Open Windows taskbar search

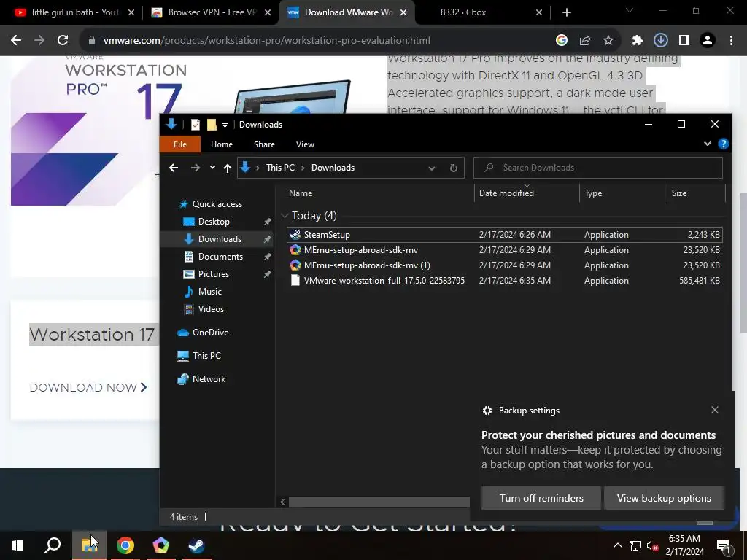coord(53,545)
